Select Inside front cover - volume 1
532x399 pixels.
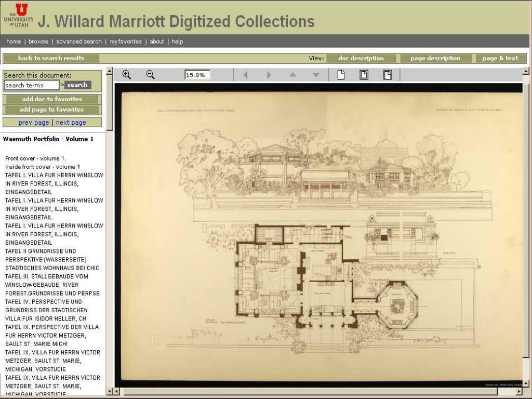click(x=43, y=167)
